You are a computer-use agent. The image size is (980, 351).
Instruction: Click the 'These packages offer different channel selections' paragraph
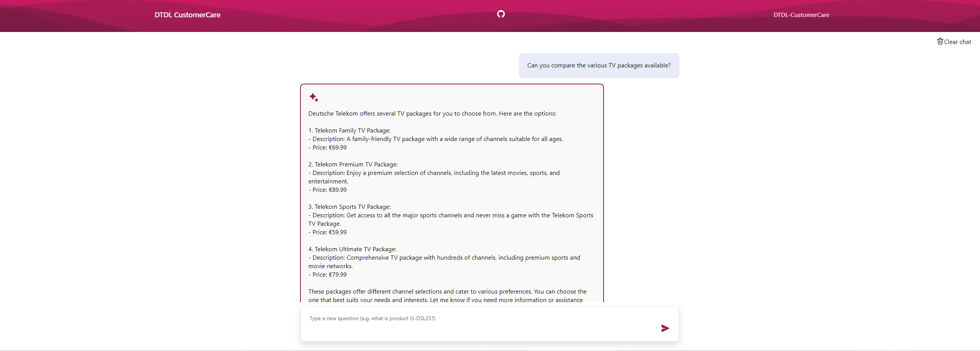point(447,296)
